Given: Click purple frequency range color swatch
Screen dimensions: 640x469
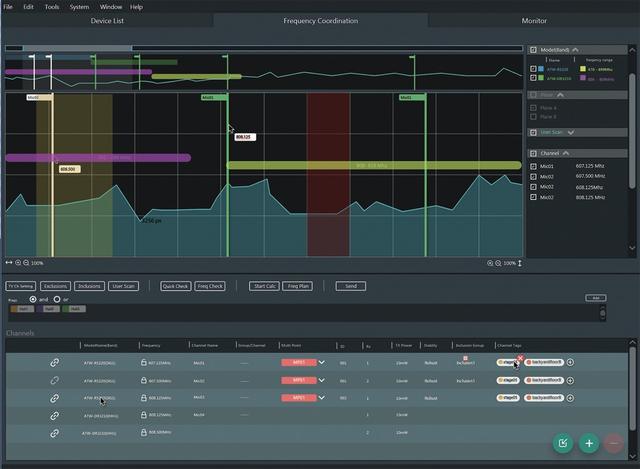Looking at the screenshot, I should coord(583,78).
